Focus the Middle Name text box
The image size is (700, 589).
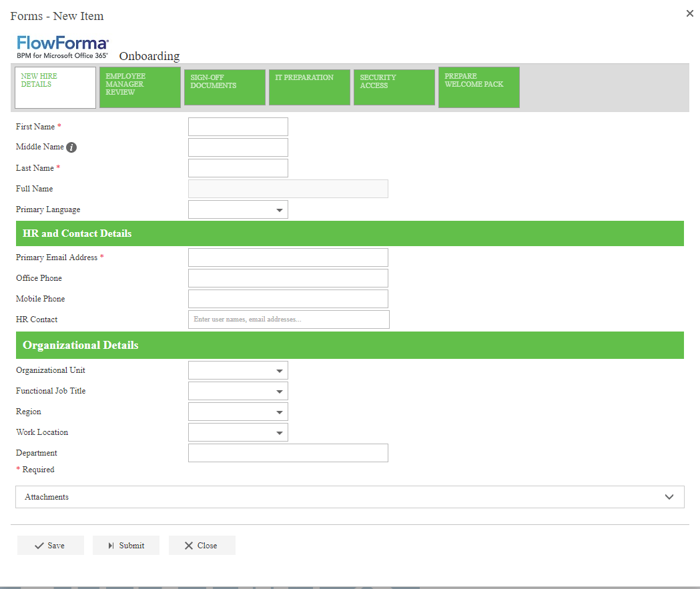[238, 147]
